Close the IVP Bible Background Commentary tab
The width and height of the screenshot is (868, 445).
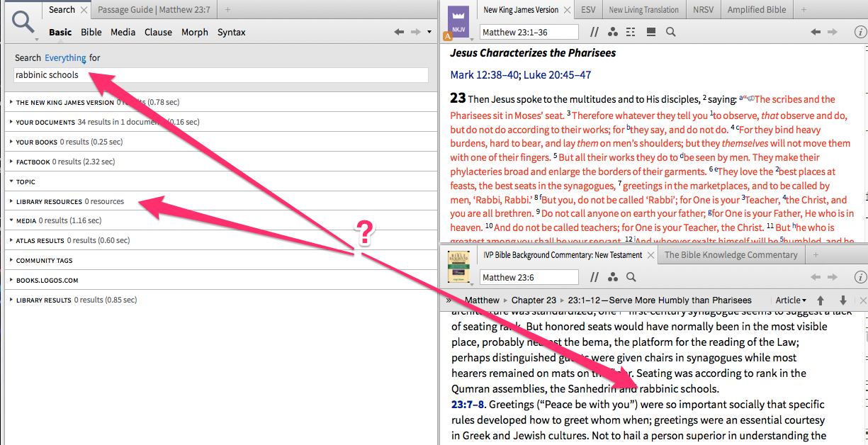(650, 255)
